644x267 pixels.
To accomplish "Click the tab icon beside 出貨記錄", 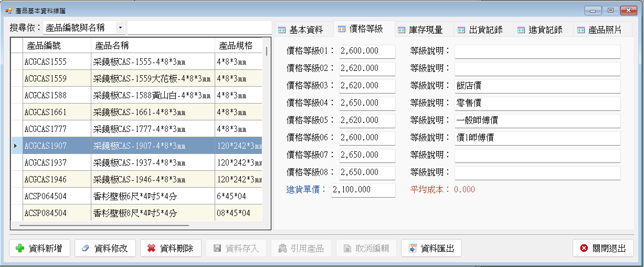I will pyautogui.click(x=461, y=30).
